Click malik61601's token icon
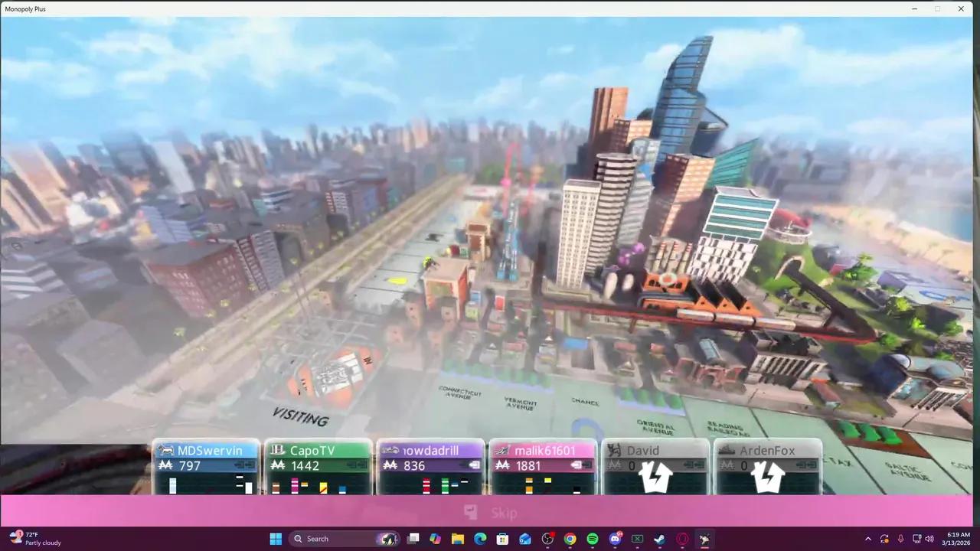 (503, 451)
